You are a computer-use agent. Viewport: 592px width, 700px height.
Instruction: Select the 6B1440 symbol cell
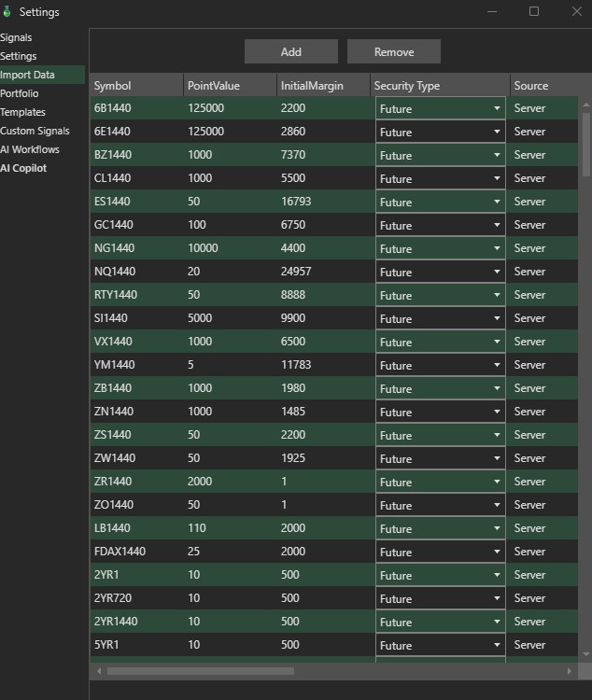click(113, 108)
